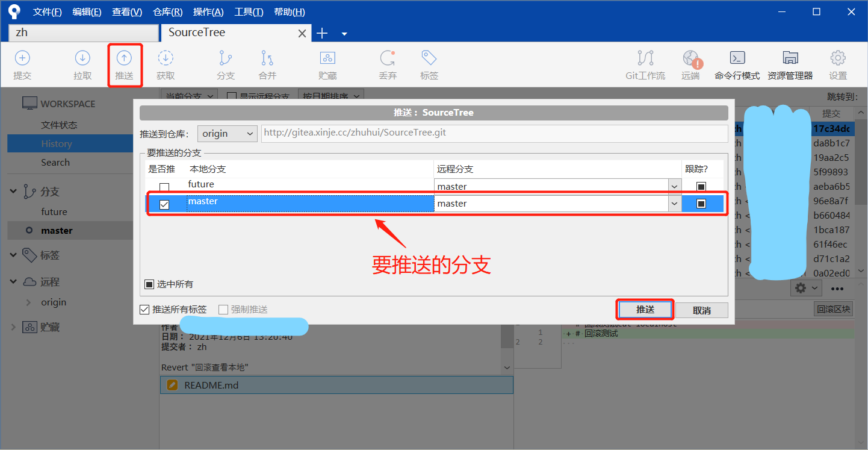Viewport: 868px width, 450px height.
Task: Toggle tracking for the future branch
Action: (x=701, y=187)
